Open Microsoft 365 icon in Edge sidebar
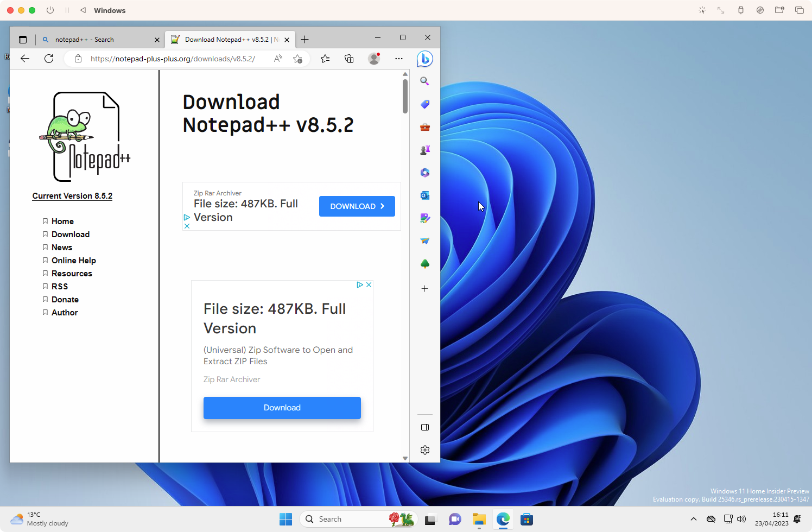 pyautogui.click(x=425, y=173)
